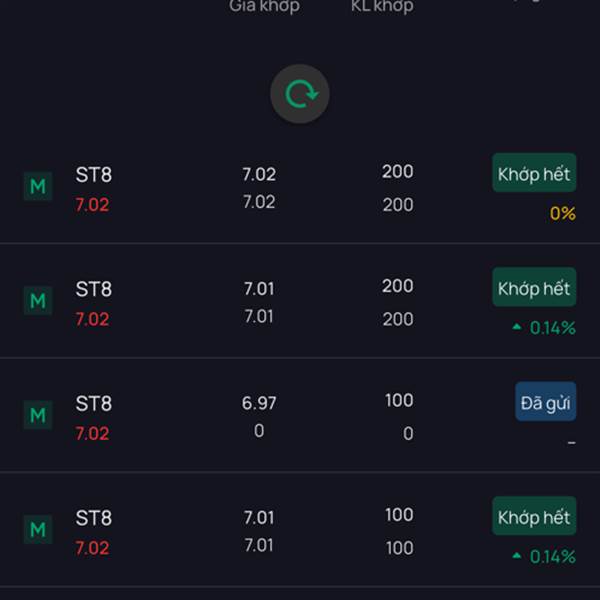Click the green up-arrow beside 0.14% in second row

click(517, 327)
